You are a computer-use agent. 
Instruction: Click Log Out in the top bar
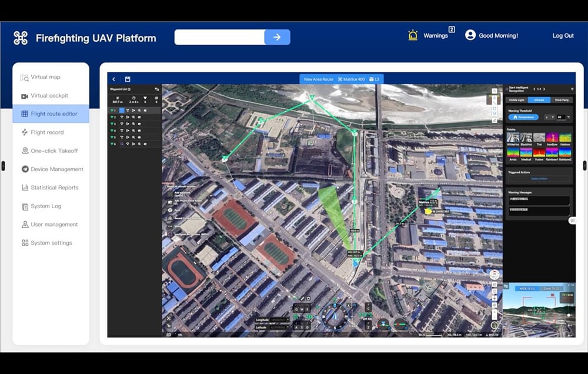tap(563, 35)
